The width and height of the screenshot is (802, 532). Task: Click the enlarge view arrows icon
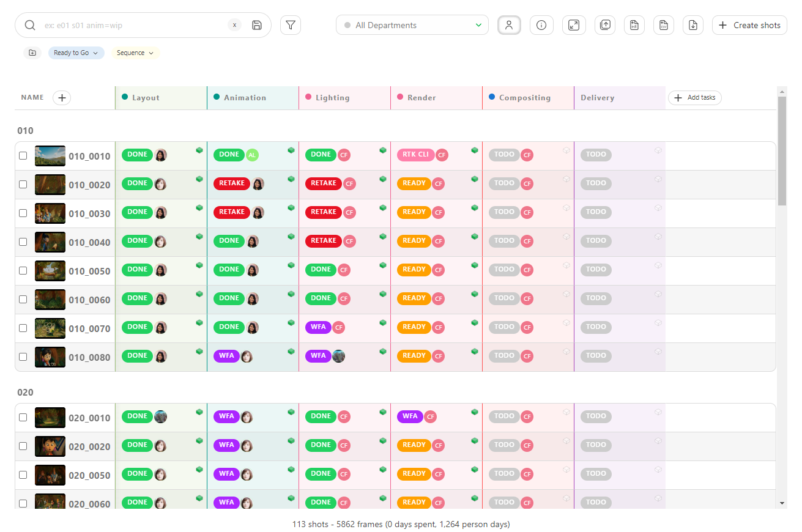574,25
